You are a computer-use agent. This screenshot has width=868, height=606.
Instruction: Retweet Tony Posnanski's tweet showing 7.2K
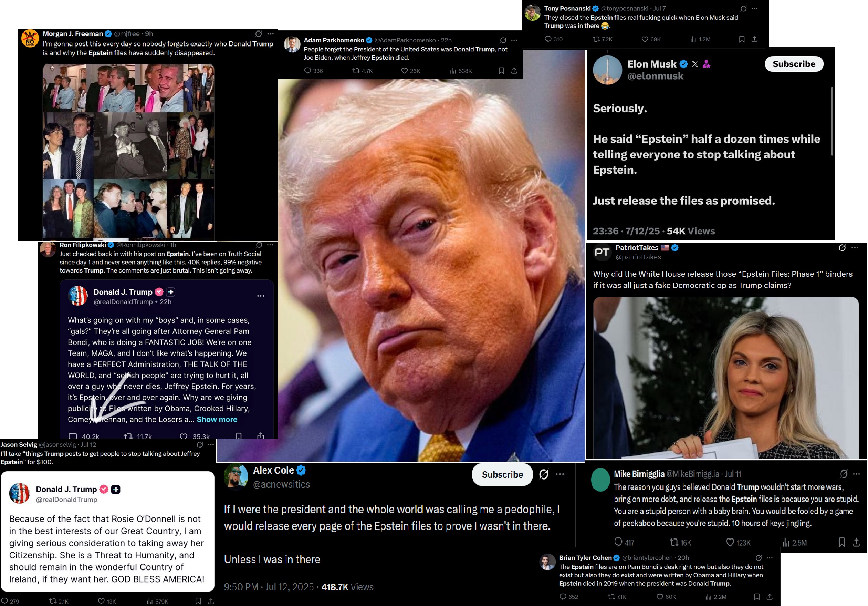596,39
